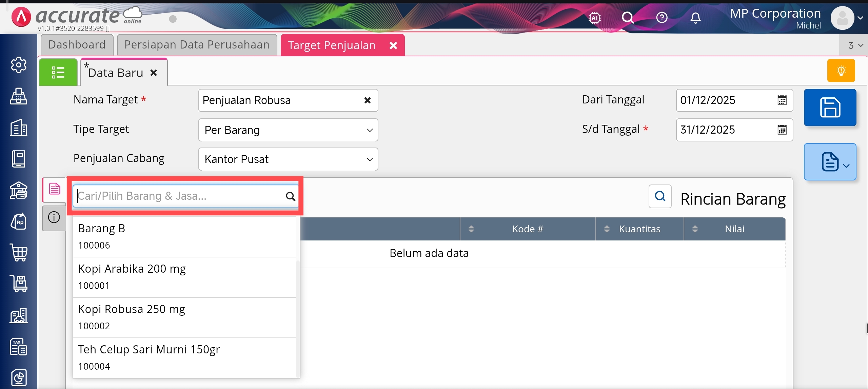Click the settings gear sidebar icon
Viewport: 868px width, 389px height.
point(19,65)
